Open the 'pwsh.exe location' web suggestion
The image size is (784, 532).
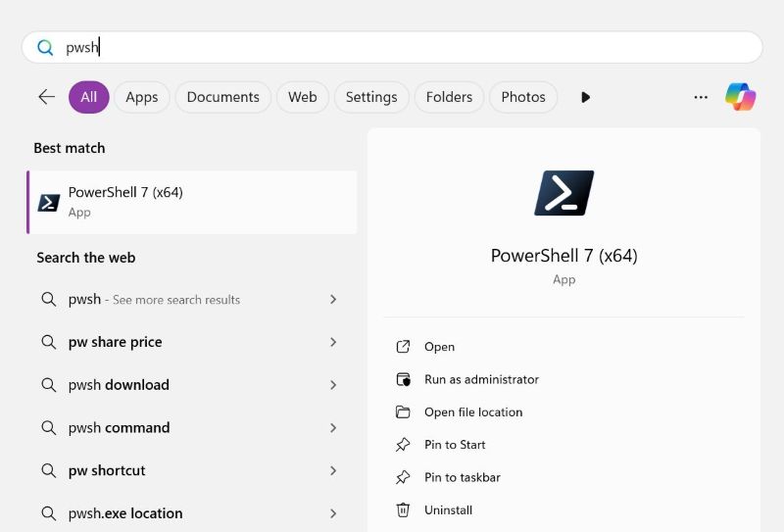125,513
